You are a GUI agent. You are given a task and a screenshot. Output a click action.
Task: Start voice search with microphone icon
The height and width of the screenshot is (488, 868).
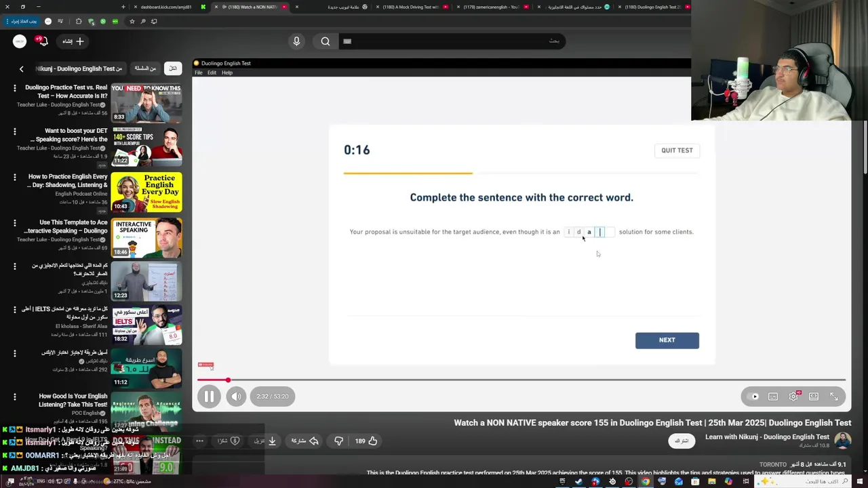coord(296,41)
